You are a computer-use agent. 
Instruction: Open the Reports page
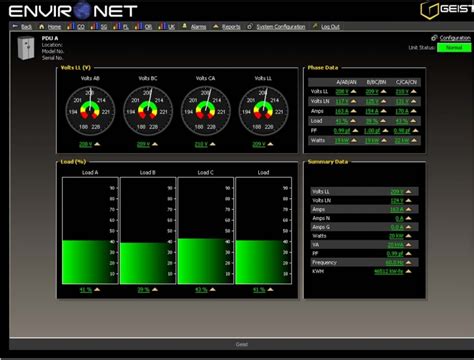click(x=231, y=27)
